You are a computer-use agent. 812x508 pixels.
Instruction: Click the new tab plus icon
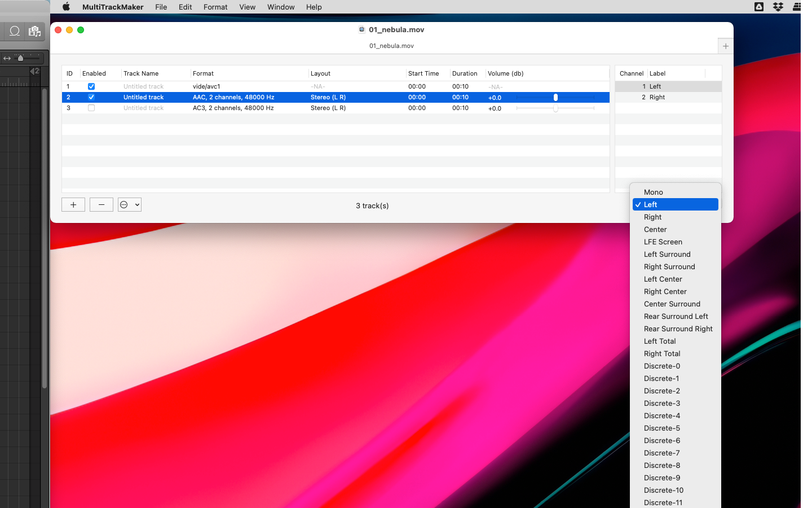(726, 46)
